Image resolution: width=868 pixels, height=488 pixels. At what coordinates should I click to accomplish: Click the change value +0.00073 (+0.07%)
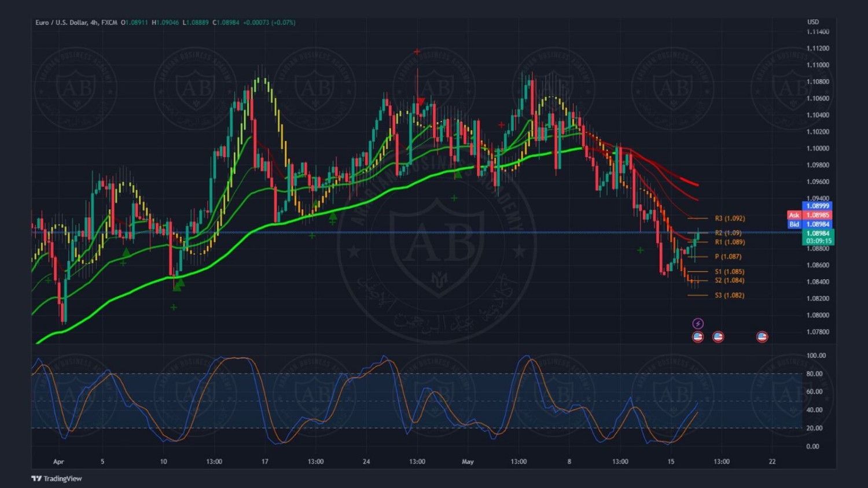(x=269, y=23)
